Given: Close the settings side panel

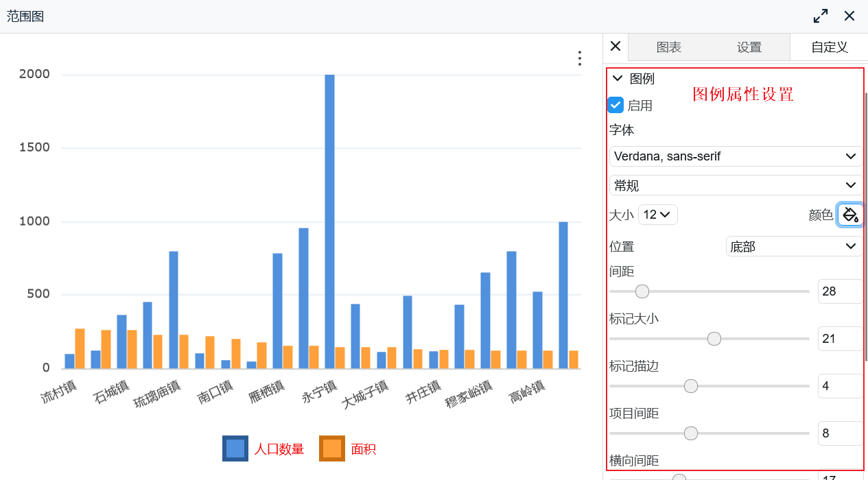Looking at the screenshot, I should click(x=615, y=46).
